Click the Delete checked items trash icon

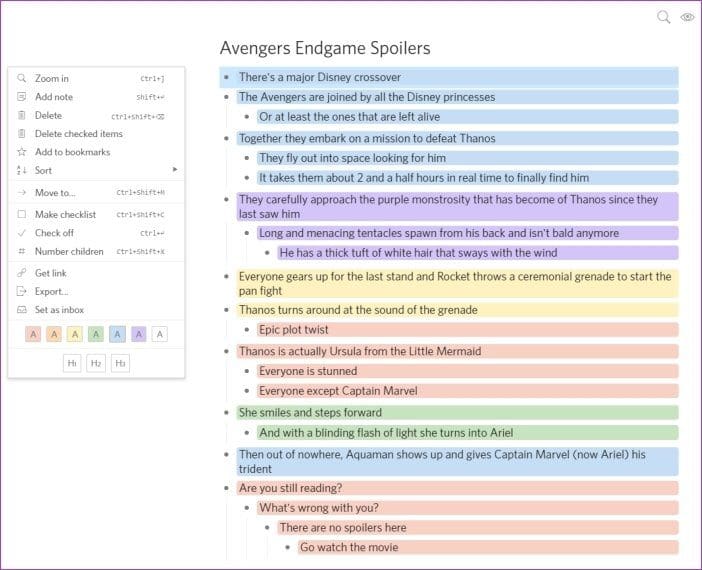tap(21, 133)
